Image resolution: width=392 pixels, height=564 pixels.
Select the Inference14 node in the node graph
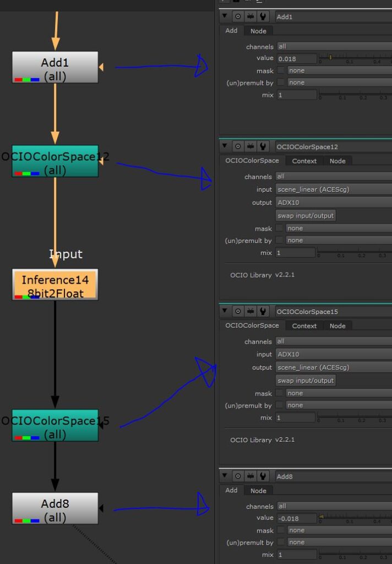[x=55, y=285]
